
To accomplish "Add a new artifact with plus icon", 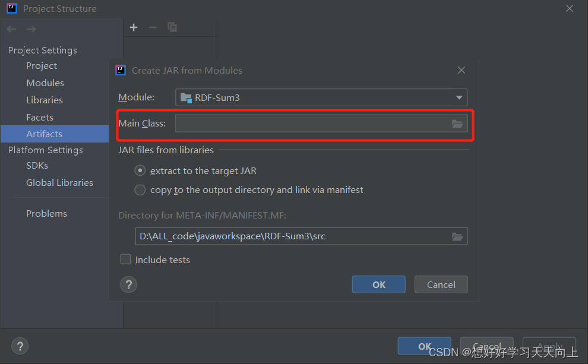I will (x=134, y=27).
